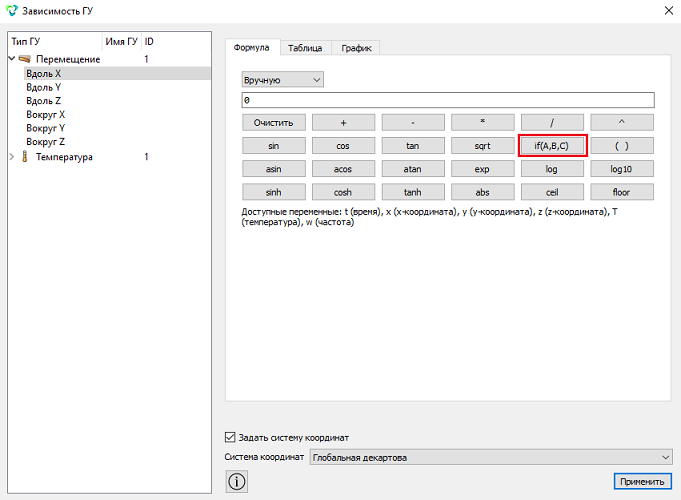This screenshot has height=500, width=681.
Task: Select Вокруг Z in the tree
Action: [46, 142]
